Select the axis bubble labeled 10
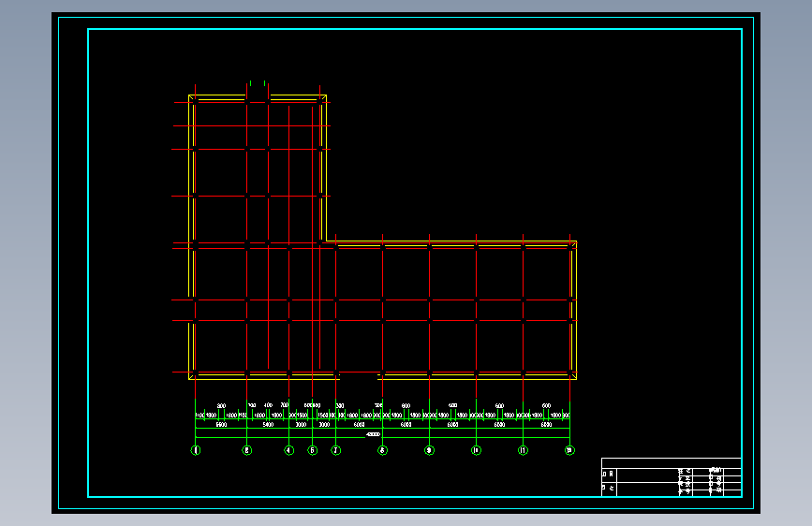Viewport: 812px width, 526px height. click(477, 450)
